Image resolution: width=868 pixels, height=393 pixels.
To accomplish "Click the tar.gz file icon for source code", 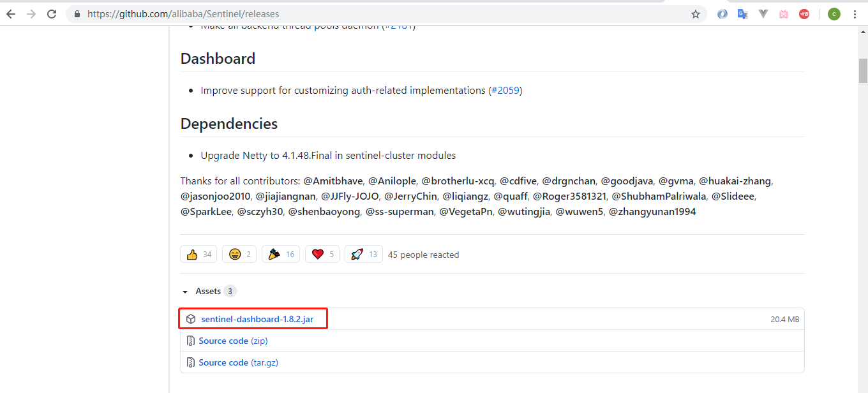I will pyautogui.click(x=190, y=362).
